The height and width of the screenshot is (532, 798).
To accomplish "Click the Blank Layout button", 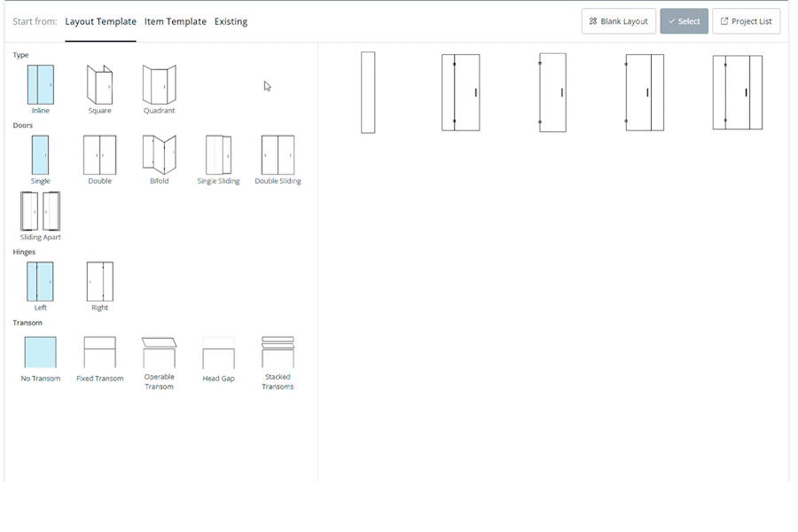I will tap(619, 21).
